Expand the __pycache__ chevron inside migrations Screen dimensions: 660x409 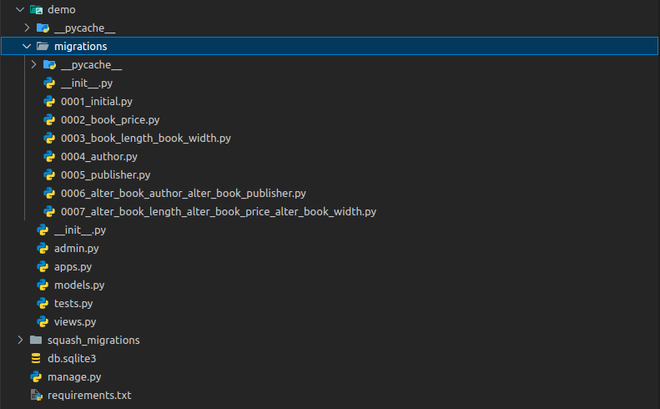coord(34,64)
